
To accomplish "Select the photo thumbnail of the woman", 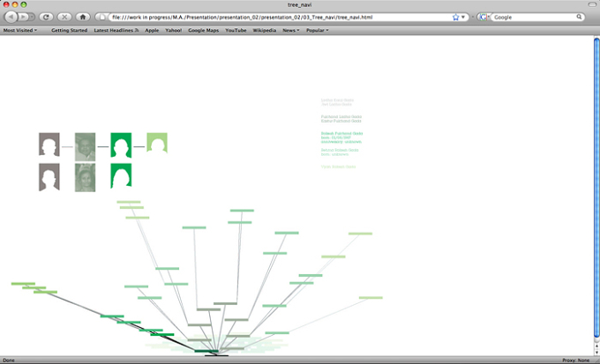I will (85, 177).
